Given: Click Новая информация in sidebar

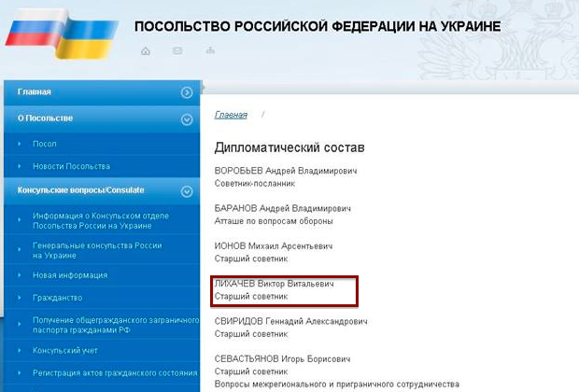Looking at the screenshot, I should click(x=70, y=275).
